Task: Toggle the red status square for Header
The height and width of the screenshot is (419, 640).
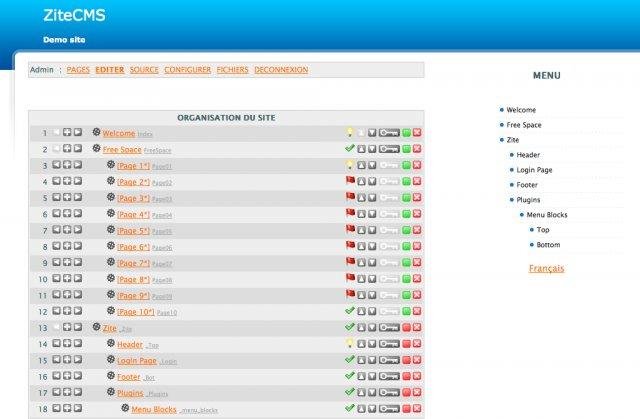Action: [x=406, y=344]
